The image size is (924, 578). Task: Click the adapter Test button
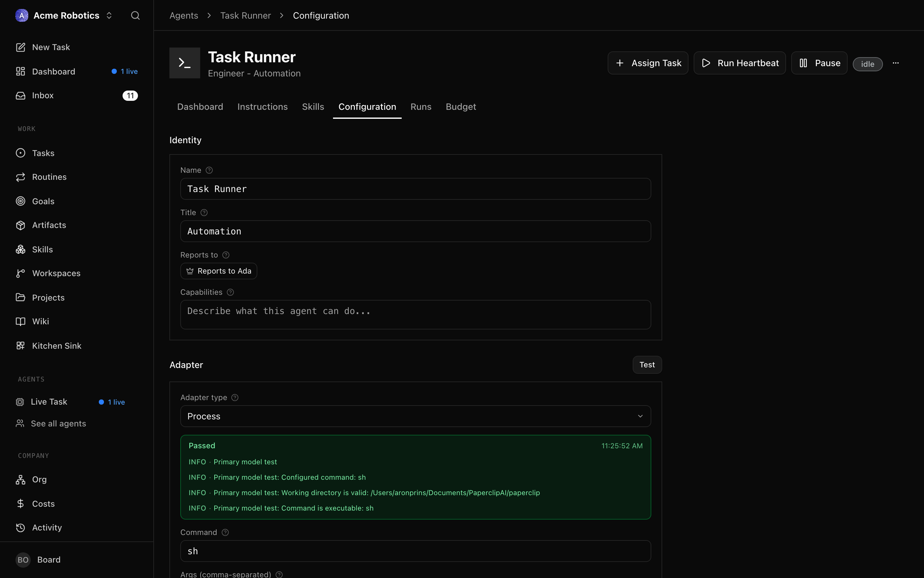click(647, 365)
